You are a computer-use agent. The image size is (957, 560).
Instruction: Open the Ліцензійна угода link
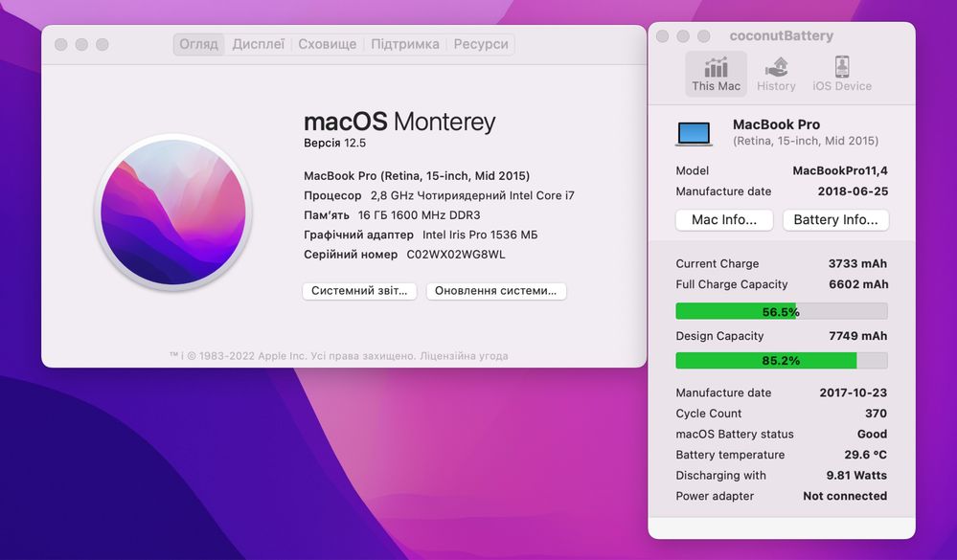pos(464,356)
